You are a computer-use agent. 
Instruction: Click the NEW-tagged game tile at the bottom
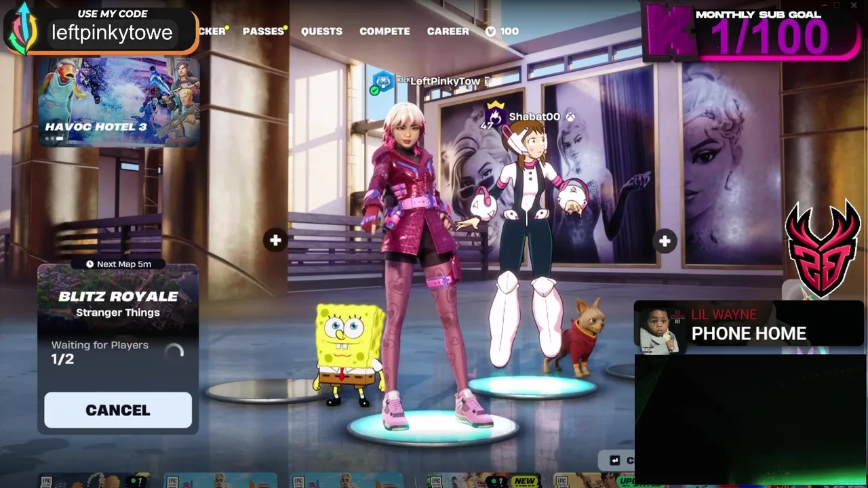coord(483,481)
